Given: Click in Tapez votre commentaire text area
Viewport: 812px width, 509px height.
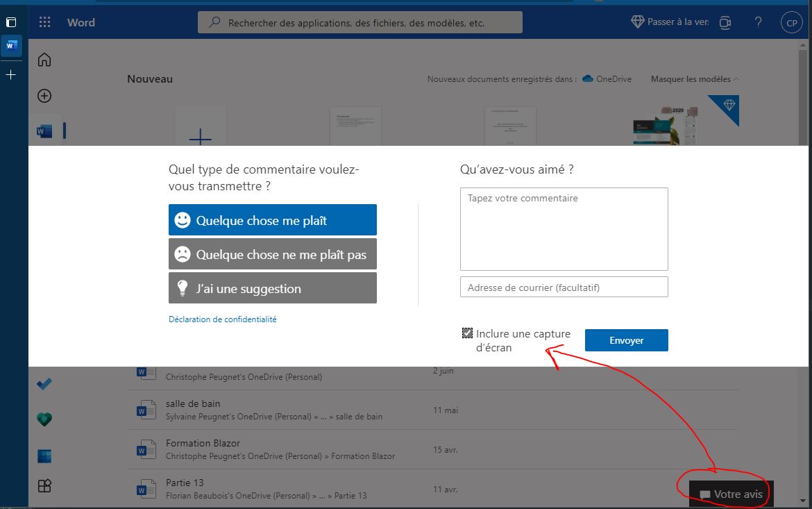Looking at the screenshot, I should coord(564,229).
